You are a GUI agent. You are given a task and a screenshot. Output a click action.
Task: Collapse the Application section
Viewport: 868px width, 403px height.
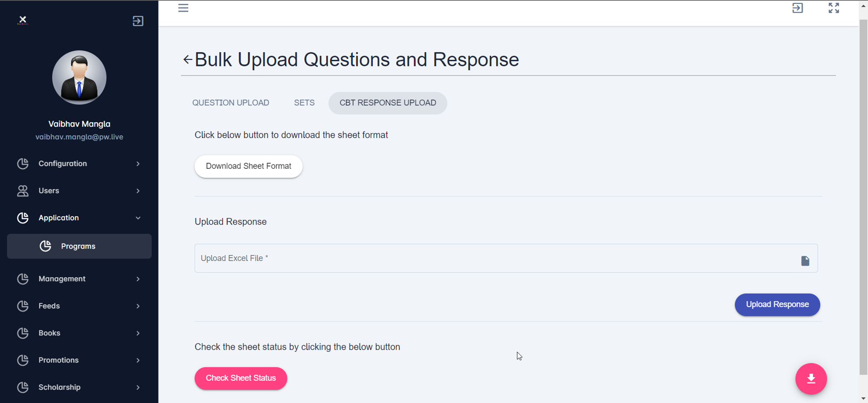point(79,218)
